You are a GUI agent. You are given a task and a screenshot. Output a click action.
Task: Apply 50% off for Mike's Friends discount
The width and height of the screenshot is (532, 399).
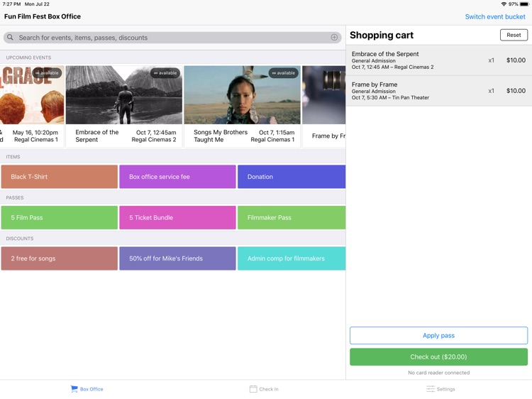pyautogui.click(x=177, y=258)
